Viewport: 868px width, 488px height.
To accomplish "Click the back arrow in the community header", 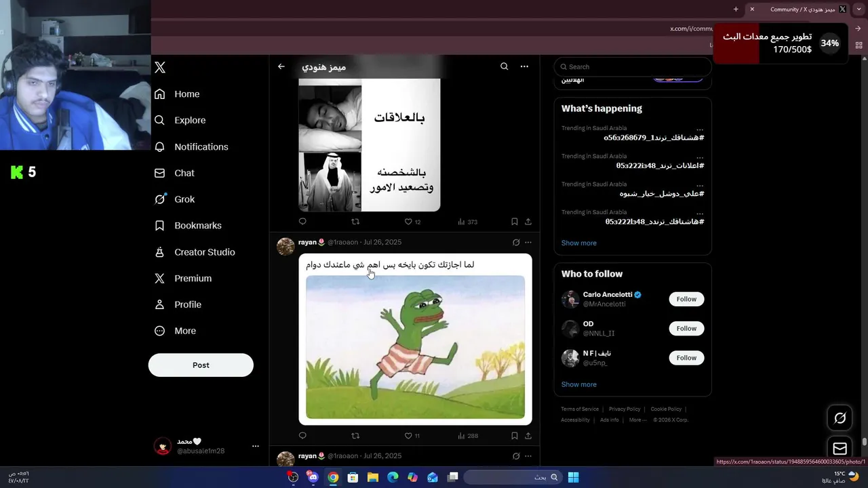I will coord(281,66).
